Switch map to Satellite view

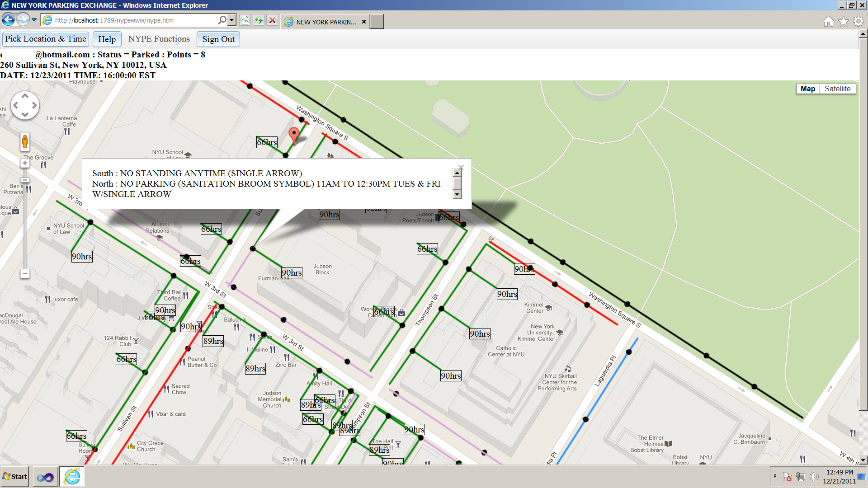(837, 89)
